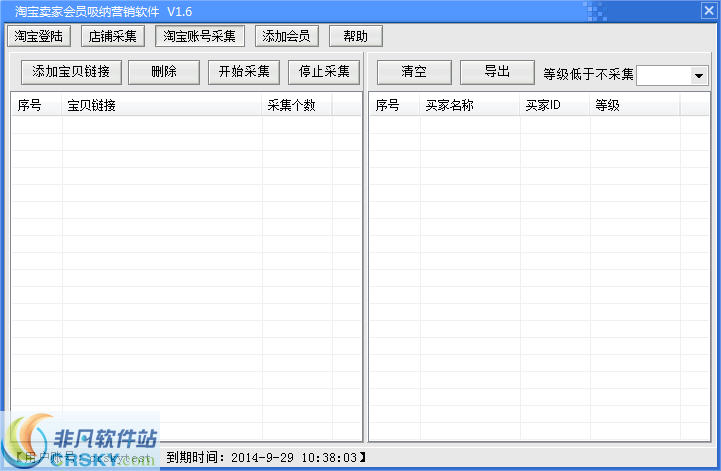Viewport: 721px width, 471px height.
Task: Clear buyer list with 清空 button
Action: (x=414, y=72)
